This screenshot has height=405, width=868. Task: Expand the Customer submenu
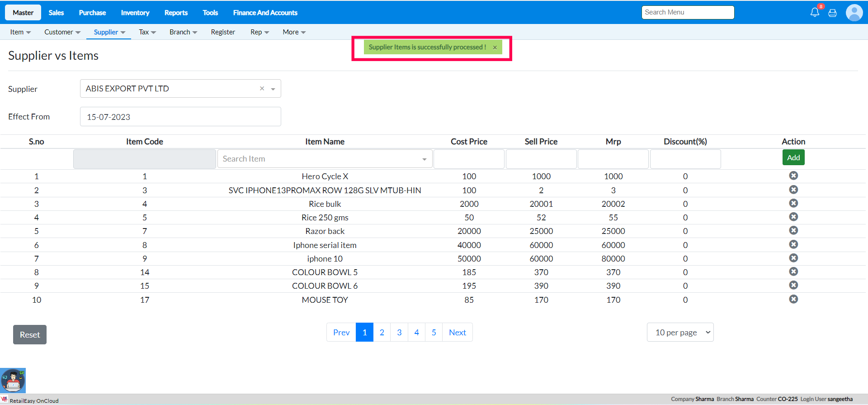(x=62, y=32)
